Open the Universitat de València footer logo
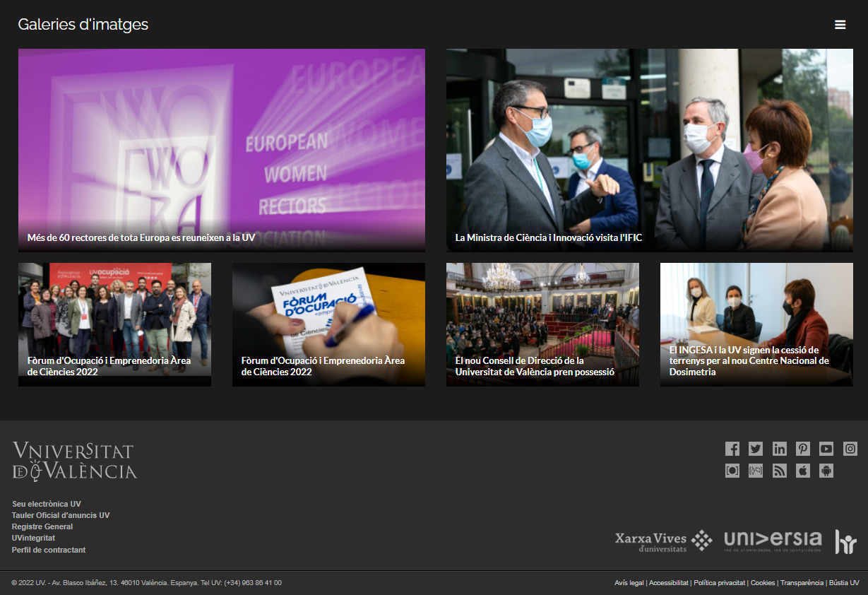 [75, 461]
